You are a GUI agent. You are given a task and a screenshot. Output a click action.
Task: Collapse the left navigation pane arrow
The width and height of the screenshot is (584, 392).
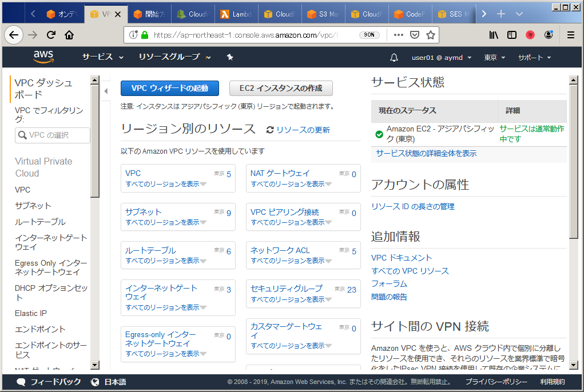(x=106, y=91)
